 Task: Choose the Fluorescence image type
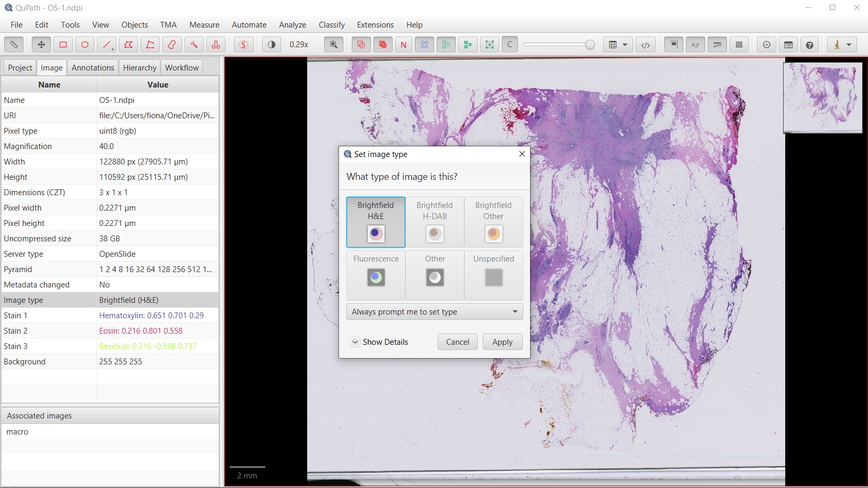click(376, 275)
